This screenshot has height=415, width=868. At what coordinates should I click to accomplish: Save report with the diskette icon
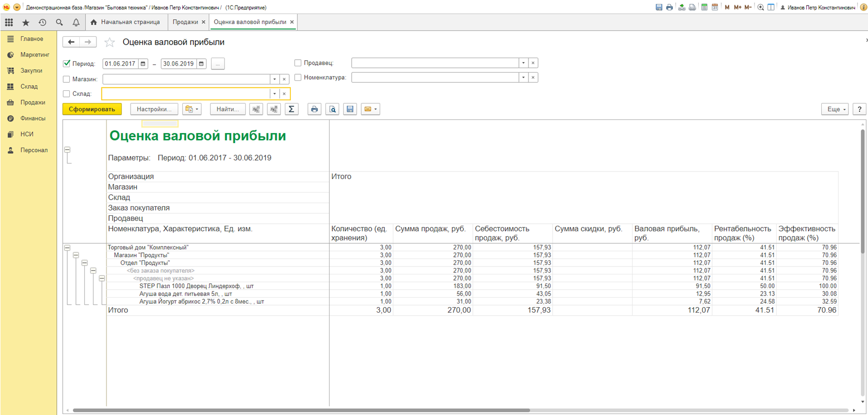point(350,109)
